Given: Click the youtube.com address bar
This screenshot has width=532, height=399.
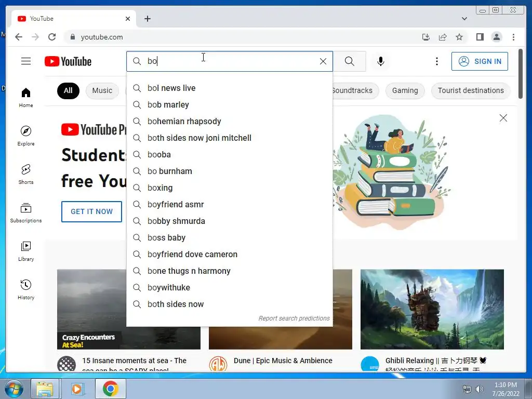Looking at the screenshot, I should pyautogui.click(x=241, y=37).
